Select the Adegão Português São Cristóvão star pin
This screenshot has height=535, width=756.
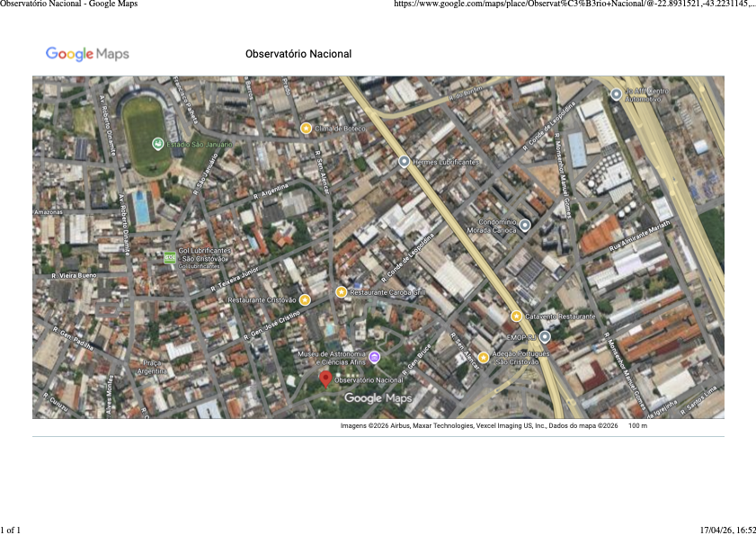pyautogui.click(x=483, y=358)
